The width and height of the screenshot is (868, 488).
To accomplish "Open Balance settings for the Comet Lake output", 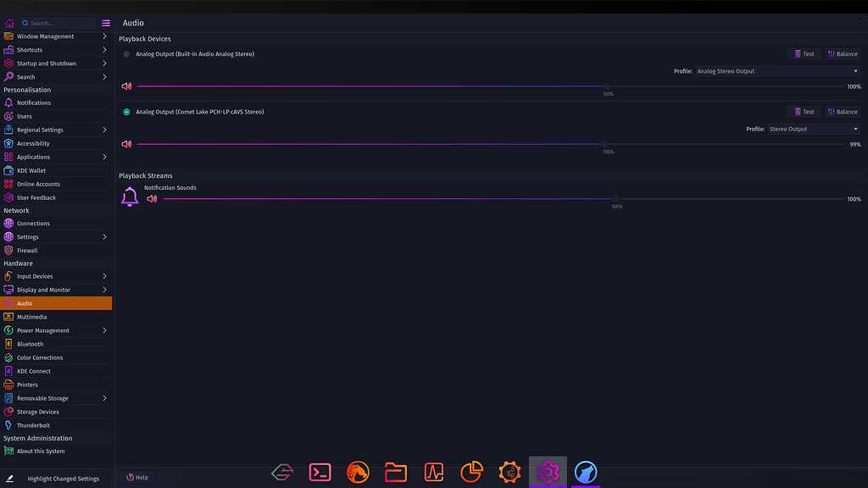I will pos(842,111).
